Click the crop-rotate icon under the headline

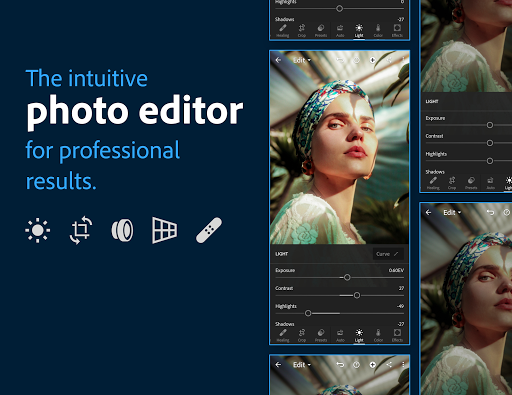(81, 230)
